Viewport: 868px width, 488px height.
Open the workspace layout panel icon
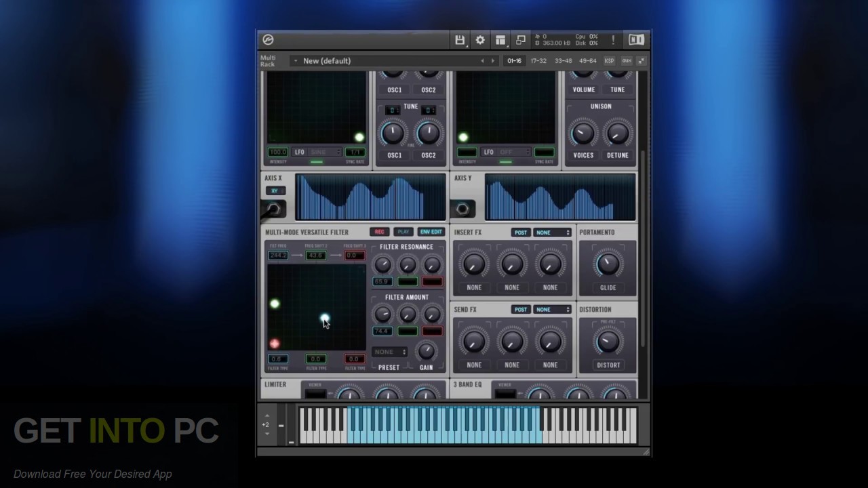tap(500, 40)
